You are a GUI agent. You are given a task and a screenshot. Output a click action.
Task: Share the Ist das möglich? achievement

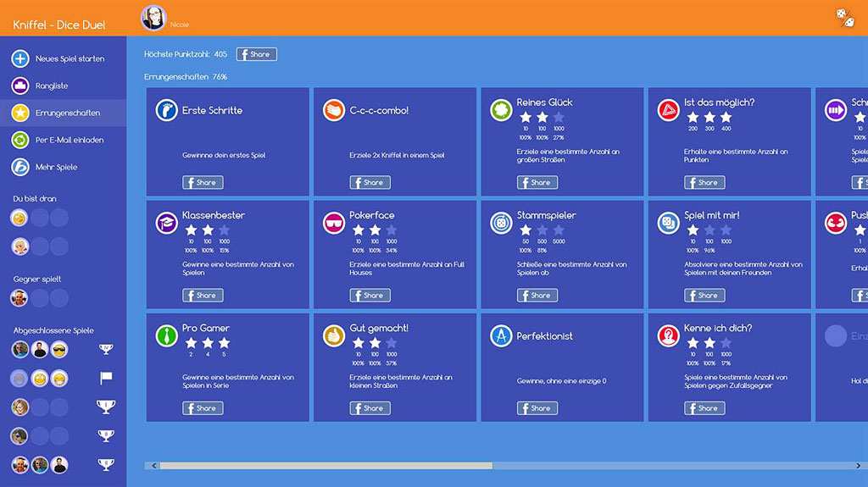click(x=704, y=182)
